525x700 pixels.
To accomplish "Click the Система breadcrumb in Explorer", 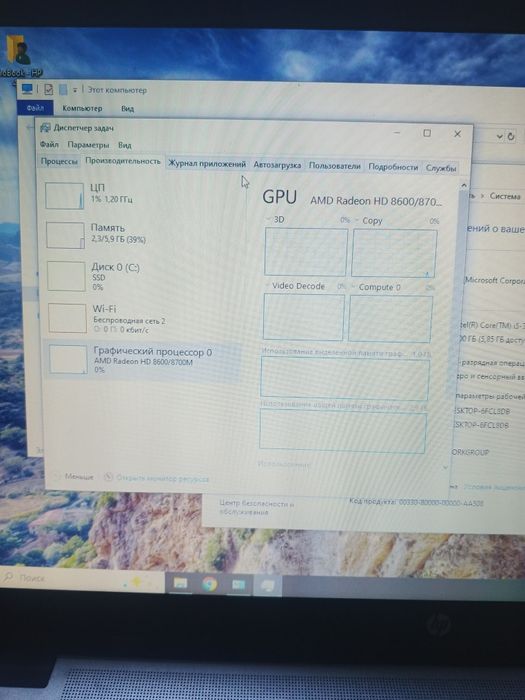I will pyautogui.click(x=505, y=196).
